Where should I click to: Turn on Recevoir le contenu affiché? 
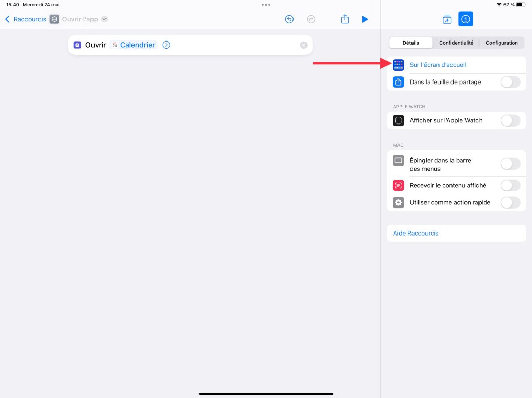click(510, 185)
